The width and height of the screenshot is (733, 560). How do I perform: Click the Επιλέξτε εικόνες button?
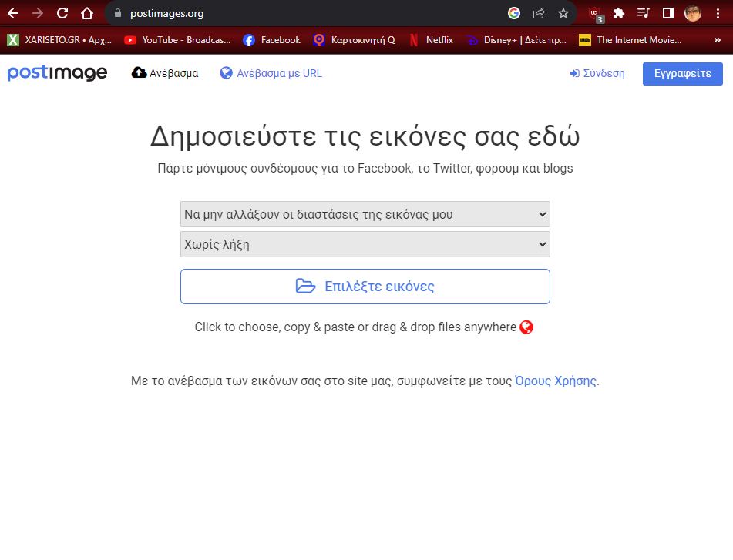tap(365, 287)
